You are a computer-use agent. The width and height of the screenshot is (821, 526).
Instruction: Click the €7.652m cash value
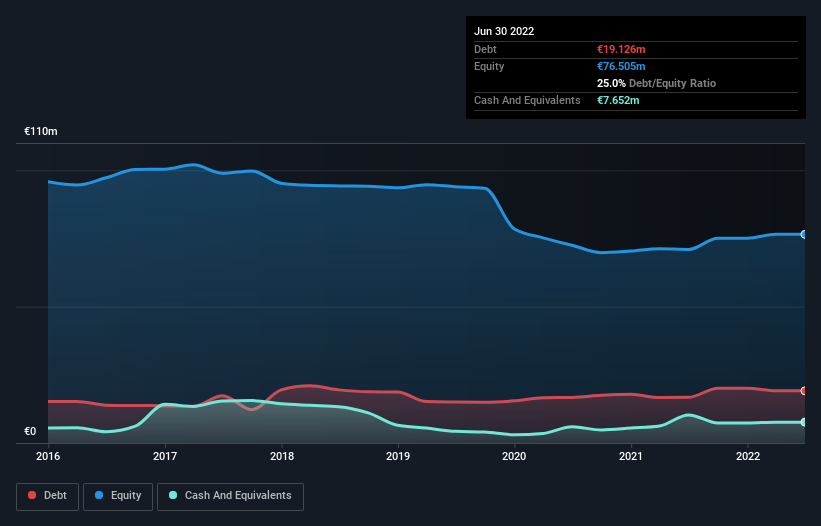click(618, 100)
